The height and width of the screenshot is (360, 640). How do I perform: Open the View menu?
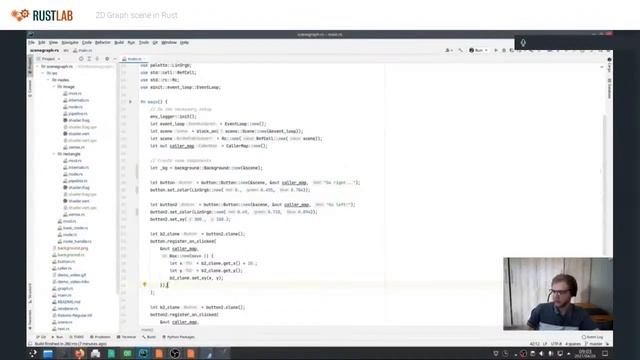tap(53, 42)
